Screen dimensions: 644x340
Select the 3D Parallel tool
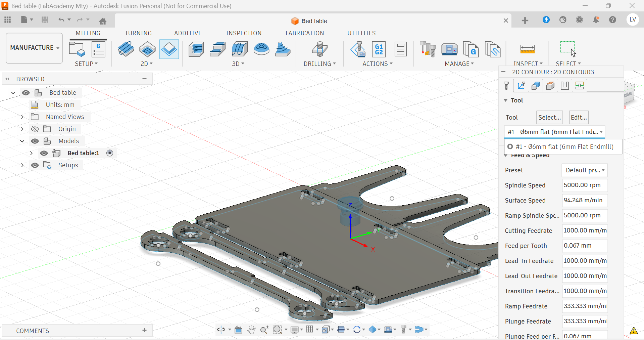(x=240, y=49)
